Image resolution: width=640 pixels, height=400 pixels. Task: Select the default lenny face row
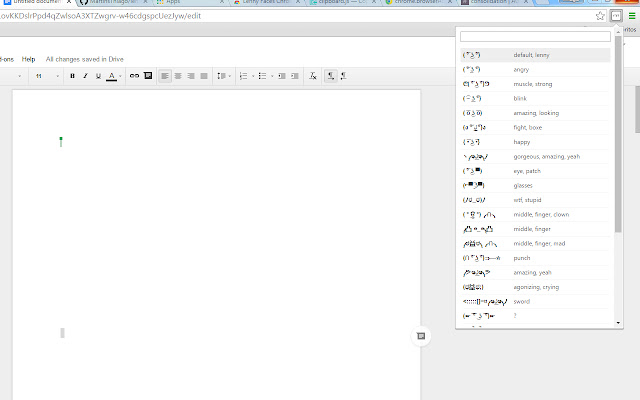(x=535, y=55)
